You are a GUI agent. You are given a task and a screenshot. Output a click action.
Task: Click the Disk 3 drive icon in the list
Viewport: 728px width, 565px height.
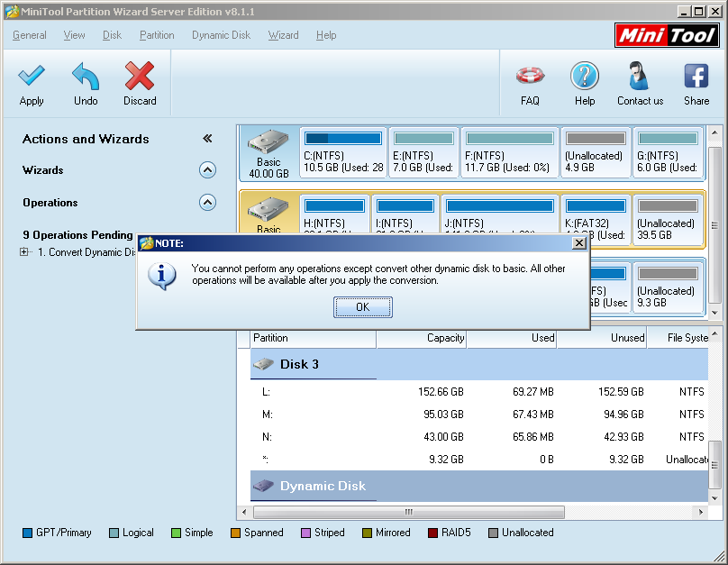tap(263, 364)
